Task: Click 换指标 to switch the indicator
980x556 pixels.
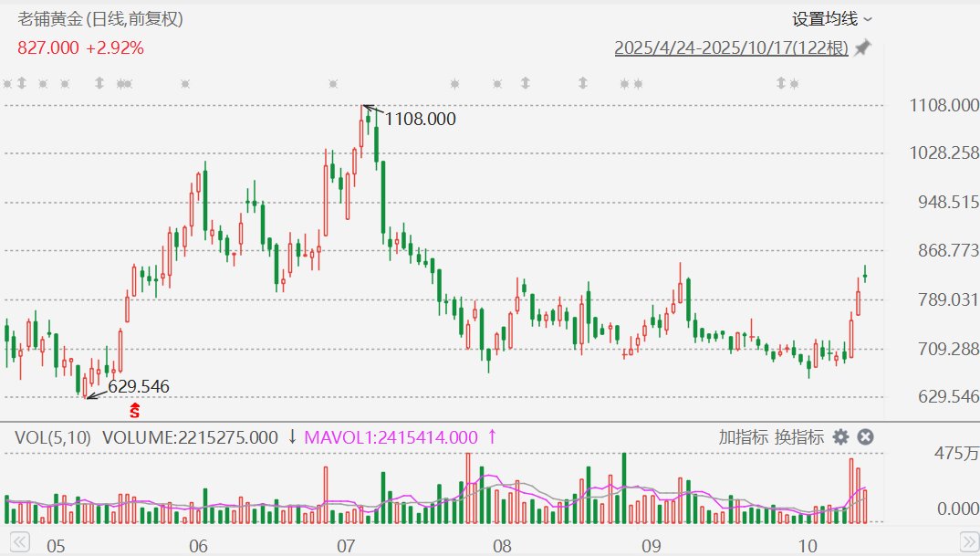Action: pos(798,437)
